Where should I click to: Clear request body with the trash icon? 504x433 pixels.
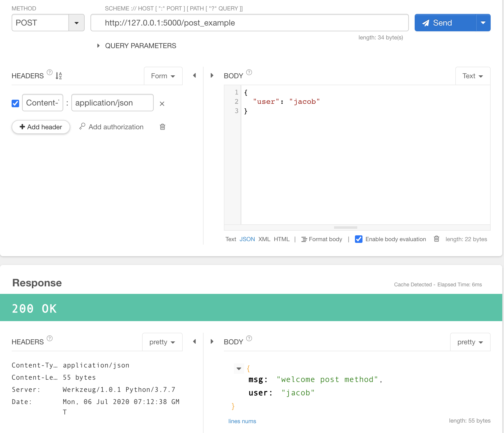(x=437, y=239)
